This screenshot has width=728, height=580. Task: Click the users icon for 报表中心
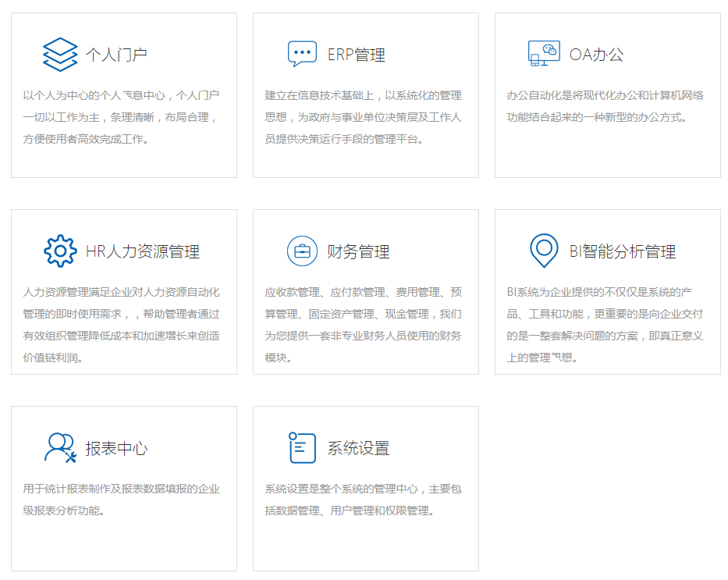pos(60,448)
